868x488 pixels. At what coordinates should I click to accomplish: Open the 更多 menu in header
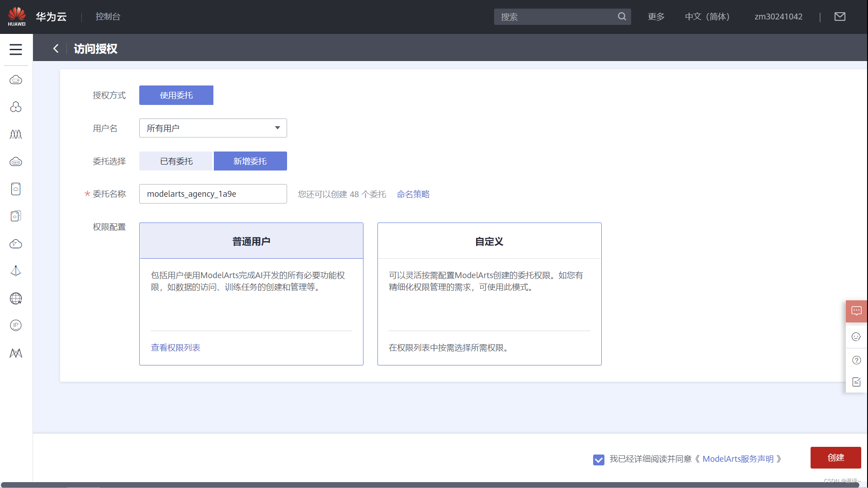(656, 17)
